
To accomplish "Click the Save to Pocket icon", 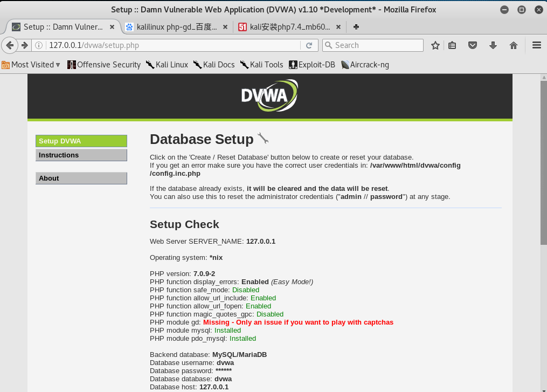I will 473,45.
